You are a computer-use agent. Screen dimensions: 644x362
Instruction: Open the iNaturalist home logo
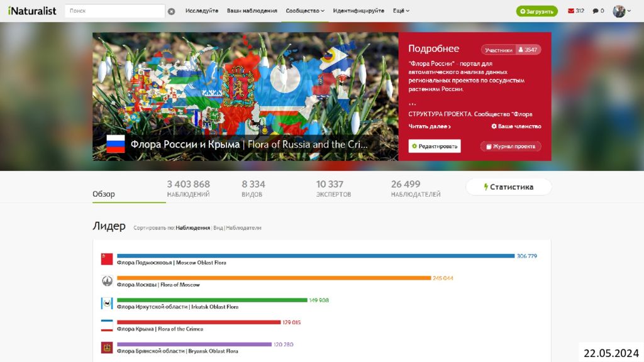point(32,11)
